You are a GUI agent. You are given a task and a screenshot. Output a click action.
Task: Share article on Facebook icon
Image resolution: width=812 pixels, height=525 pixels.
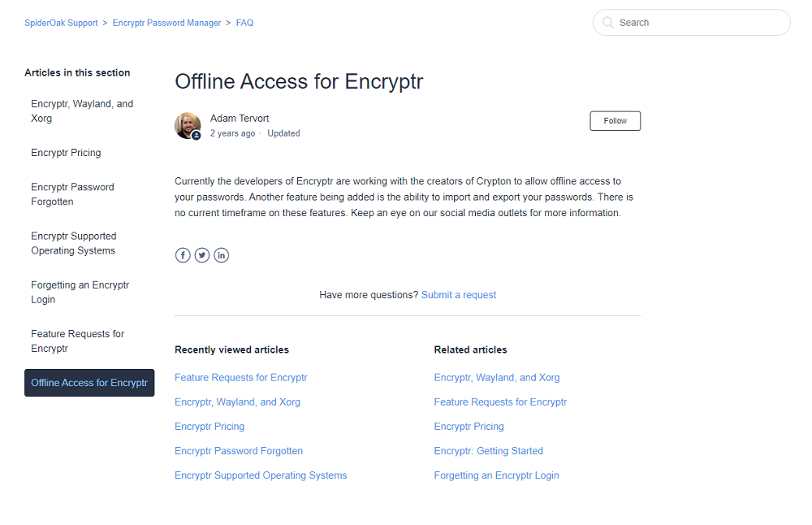[x=182, y=255]
